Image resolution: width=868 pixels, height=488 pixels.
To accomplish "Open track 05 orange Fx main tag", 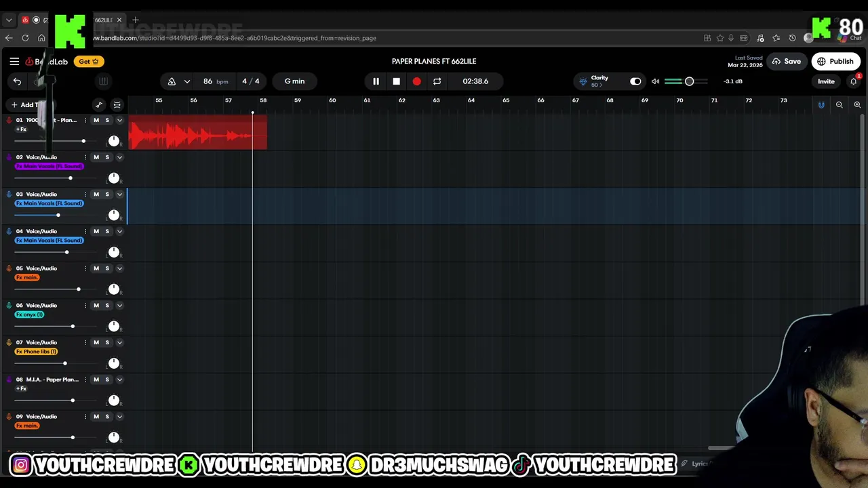I will click(27, 277).
